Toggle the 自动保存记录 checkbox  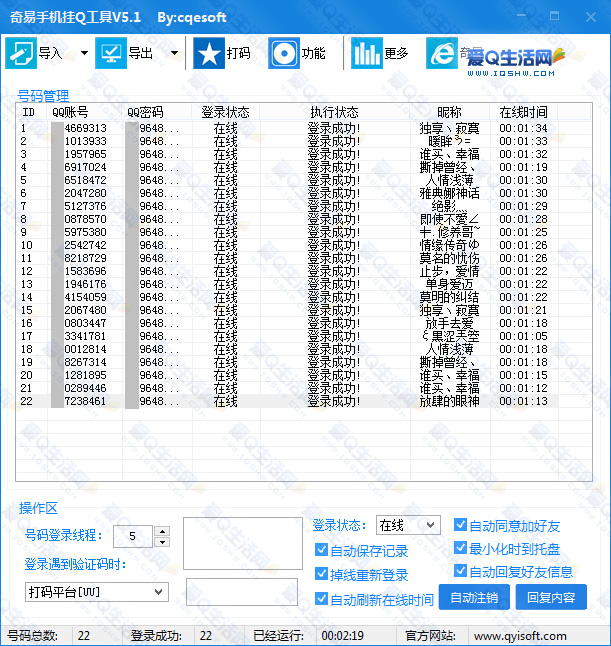pyautogui.click(x=322, y=550)
